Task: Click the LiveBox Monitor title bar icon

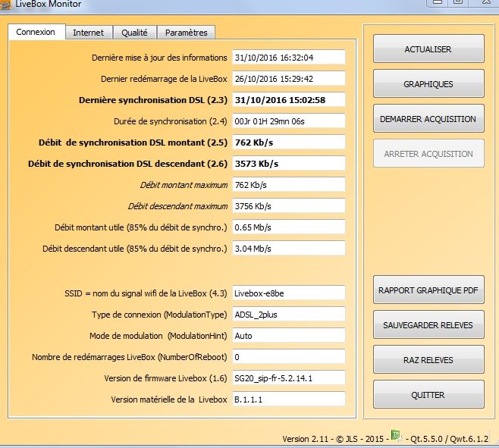Action: click(5, 5)
